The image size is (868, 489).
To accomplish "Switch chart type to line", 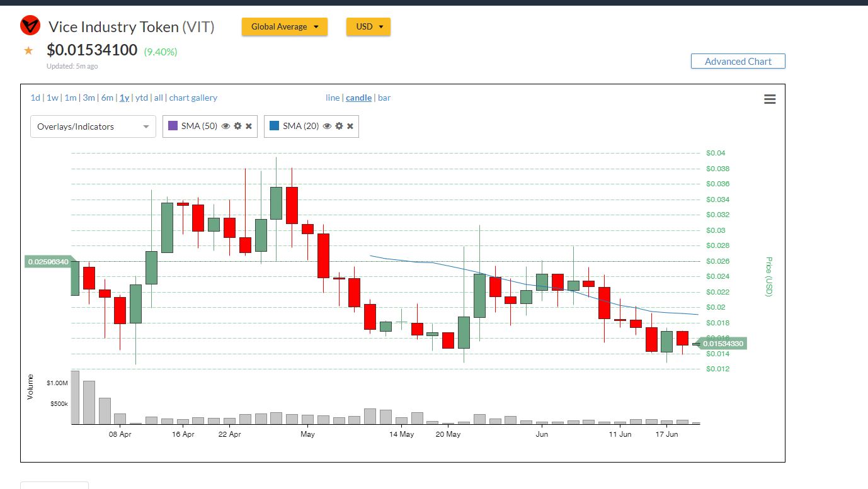I will (x=333, y=98).
